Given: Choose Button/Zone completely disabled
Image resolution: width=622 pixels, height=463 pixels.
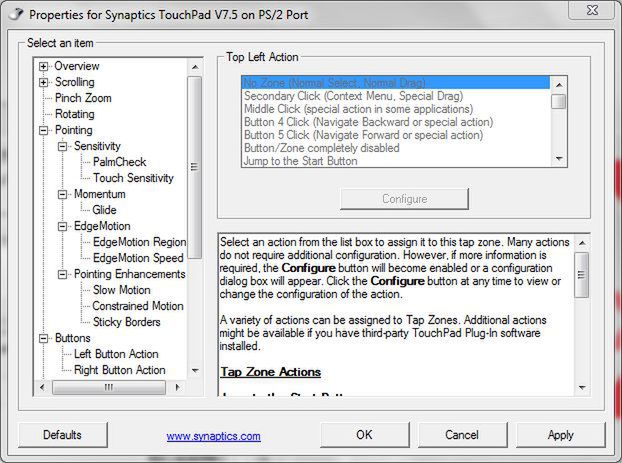Looking at the screenshot, I should click(395, 148).
